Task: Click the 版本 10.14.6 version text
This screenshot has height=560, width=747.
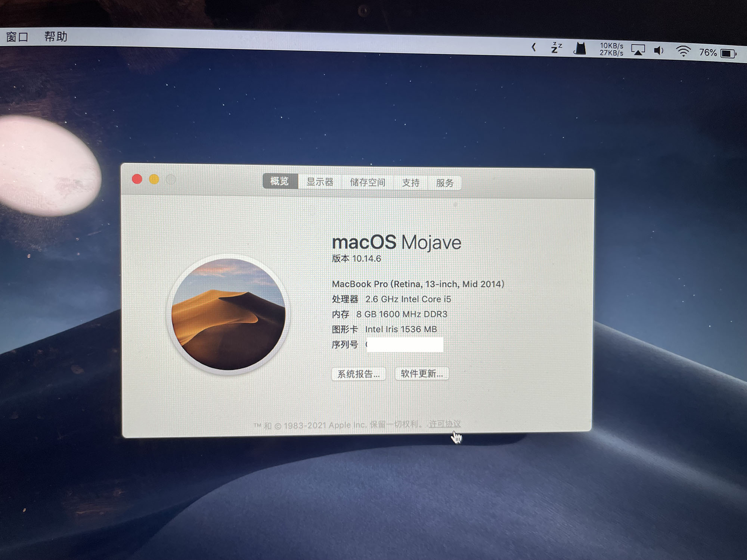Action: tap(356, 258)
